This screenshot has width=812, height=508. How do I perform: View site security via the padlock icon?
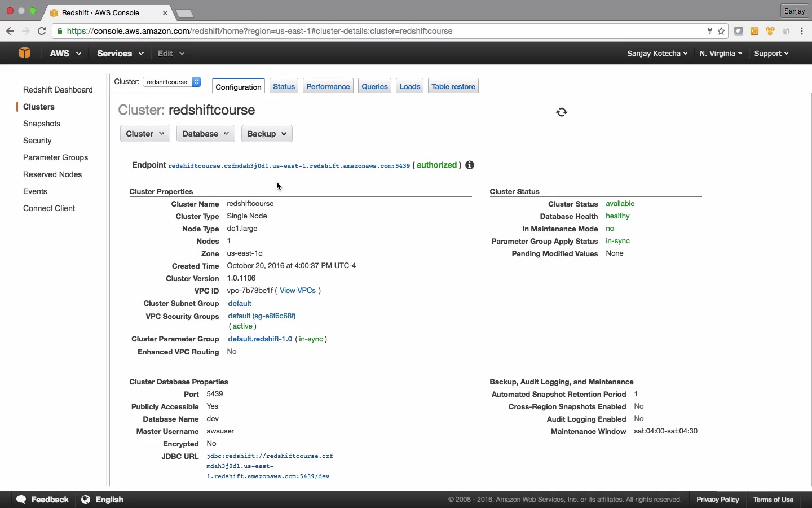coord(60,31)
